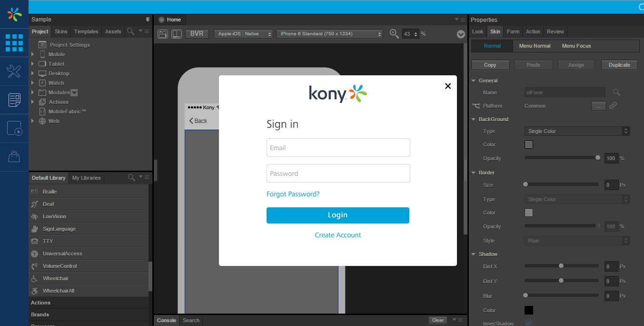This screenshot has width=644, height=326.
Task: Open the grid dashboard icon in left sidebar
Action: coord(14,43)
